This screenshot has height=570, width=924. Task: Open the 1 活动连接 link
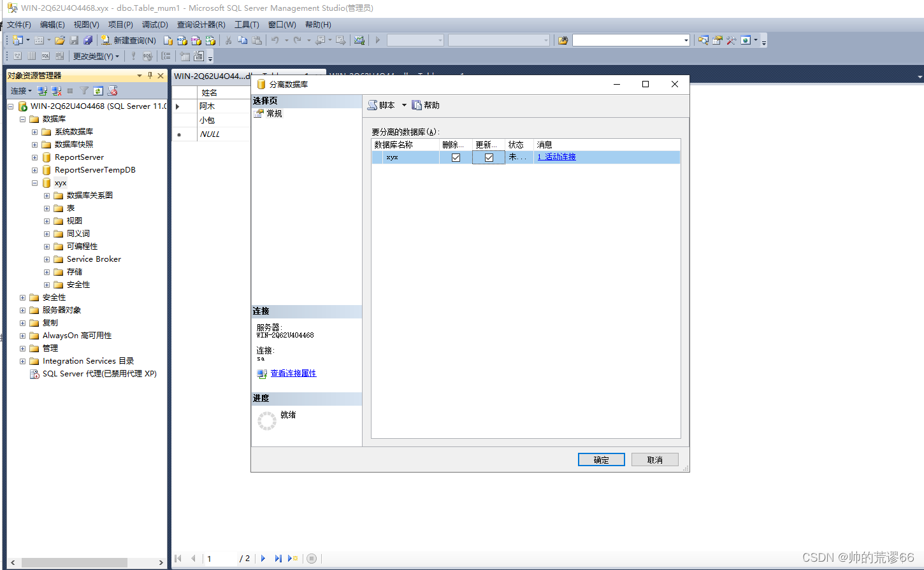tap(556, 157)
